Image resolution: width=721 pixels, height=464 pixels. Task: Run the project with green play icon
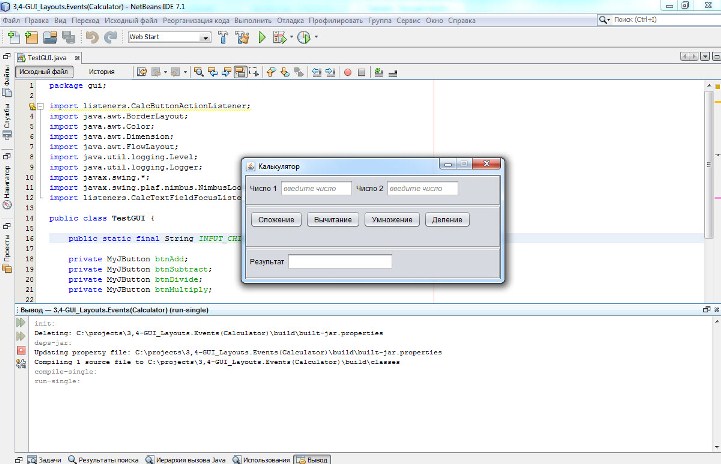click(262, 37)
